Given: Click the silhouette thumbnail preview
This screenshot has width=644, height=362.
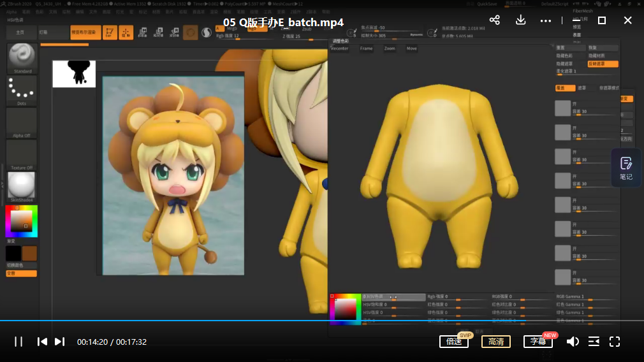Looking at the screenshot, I should (x=74, y=74).
